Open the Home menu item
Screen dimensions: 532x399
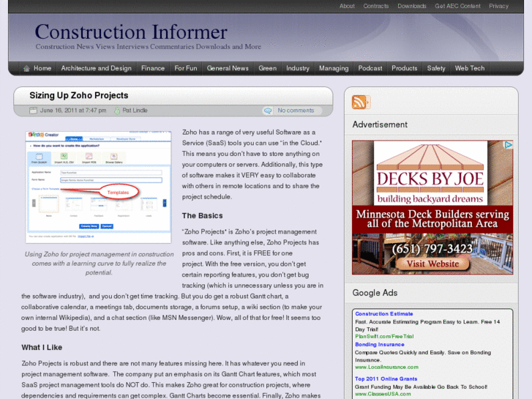42,68
